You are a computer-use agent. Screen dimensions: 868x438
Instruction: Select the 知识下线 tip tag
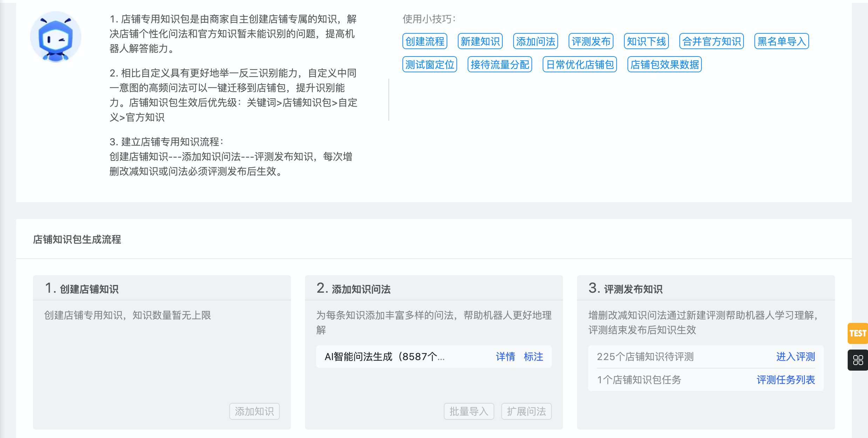pyautogui.click(x=646, y=41)
